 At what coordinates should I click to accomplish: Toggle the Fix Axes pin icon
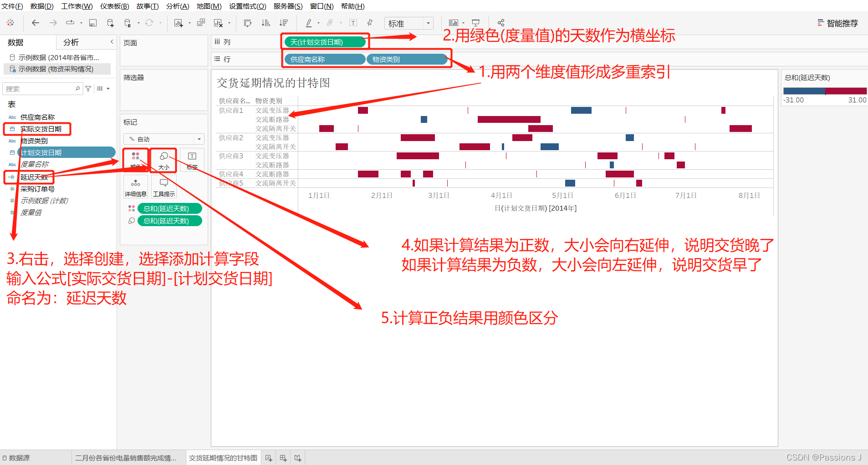[x=369, y=22]
